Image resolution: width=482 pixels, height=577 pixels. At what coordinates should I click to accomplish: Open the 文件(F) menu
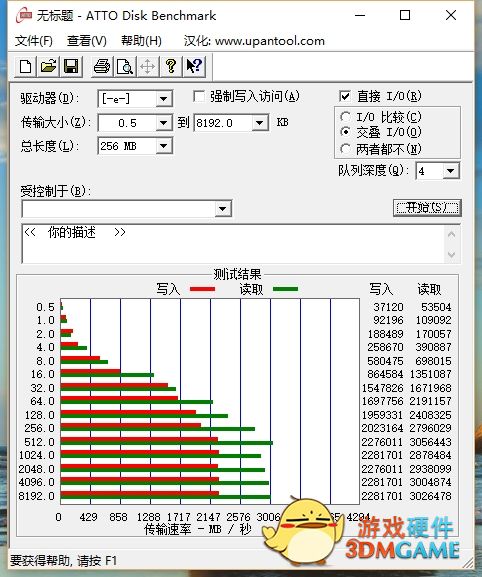click(33, 41)
